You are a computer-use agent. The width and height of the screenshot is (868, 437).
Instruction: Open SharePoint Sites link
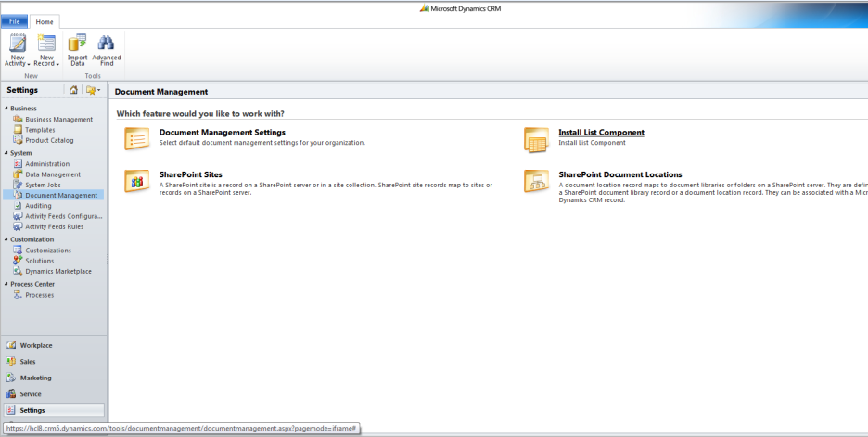(x=190, y=174)
